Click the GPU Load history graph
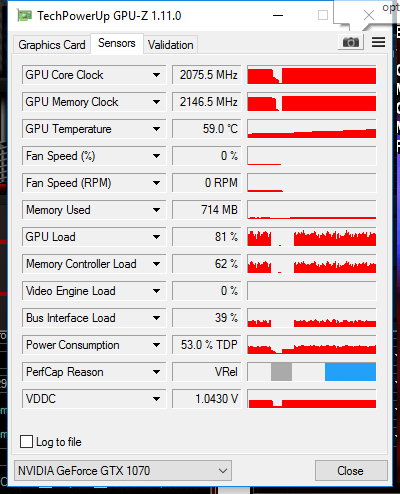 tap(312, 237)
